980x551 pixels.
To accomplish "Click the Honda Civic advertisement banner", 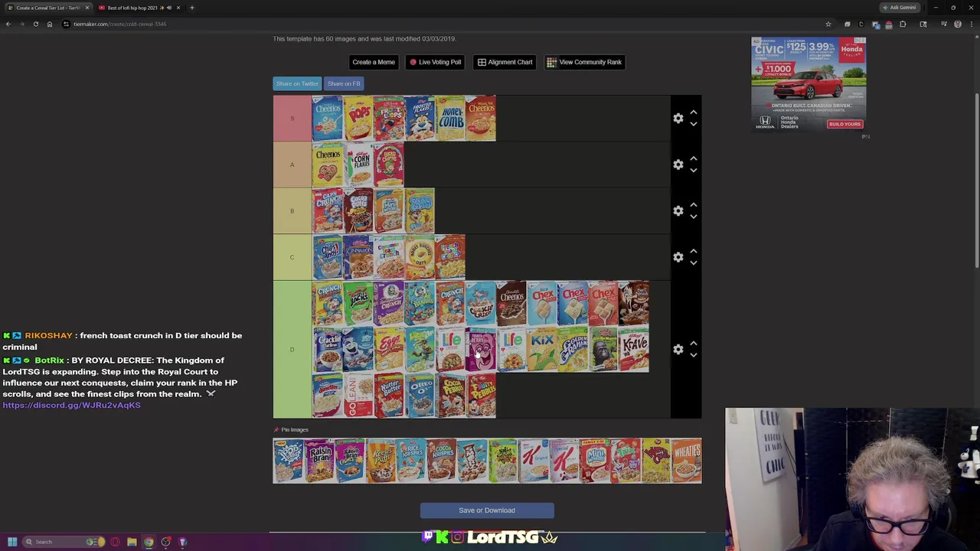I will (x=808, y=84).
